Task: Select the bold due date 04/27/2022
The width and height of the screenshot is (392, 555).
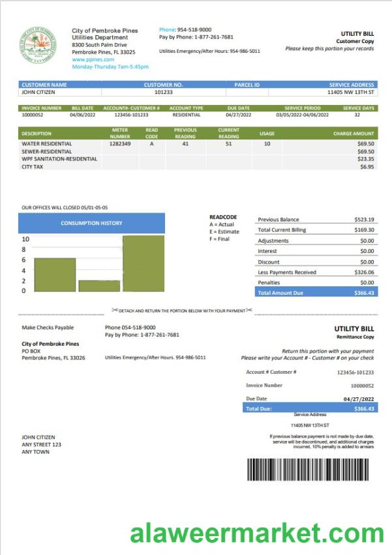Action: 358,398
